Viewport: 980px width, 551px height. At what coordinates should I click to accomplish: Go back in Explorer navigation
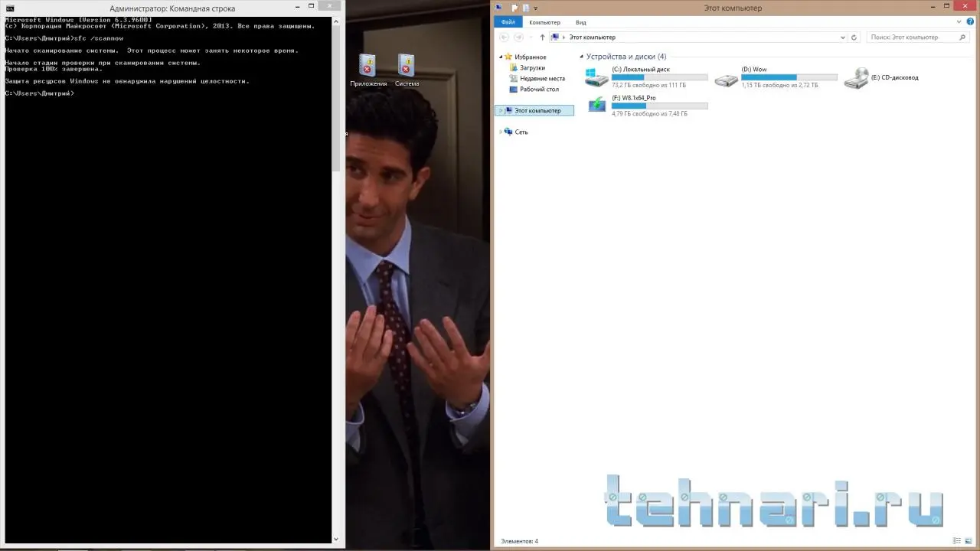tap(504, 37)
